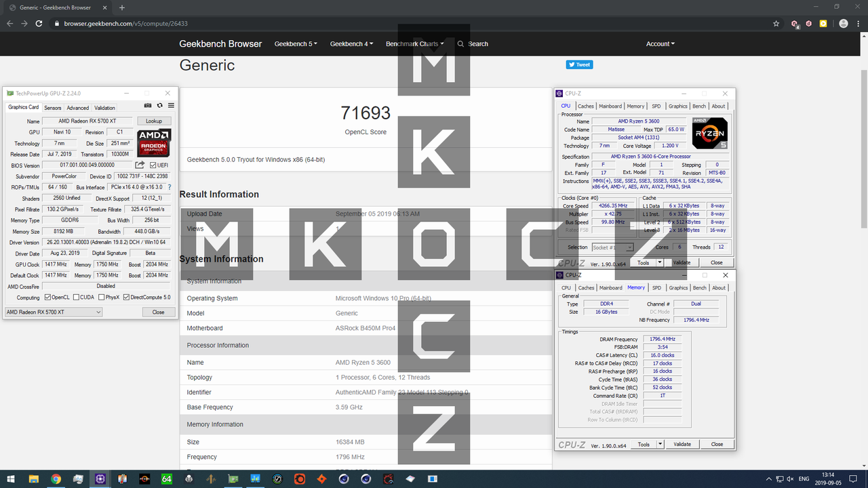The height and width of the screenshot is (488, 868).
Task: Click the ASRock B450M Pro4 motherboard value
Action: click(x=366, y=328)
